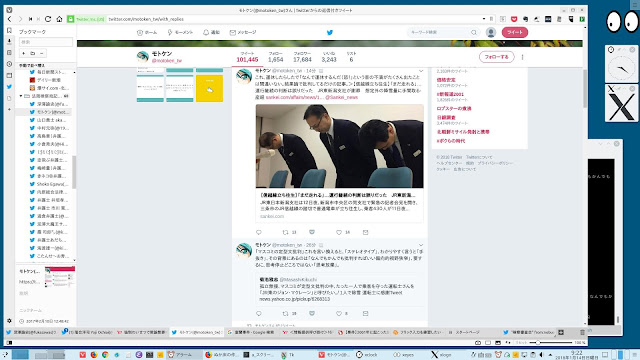Open profile more options three dots

tap(522, 57)
